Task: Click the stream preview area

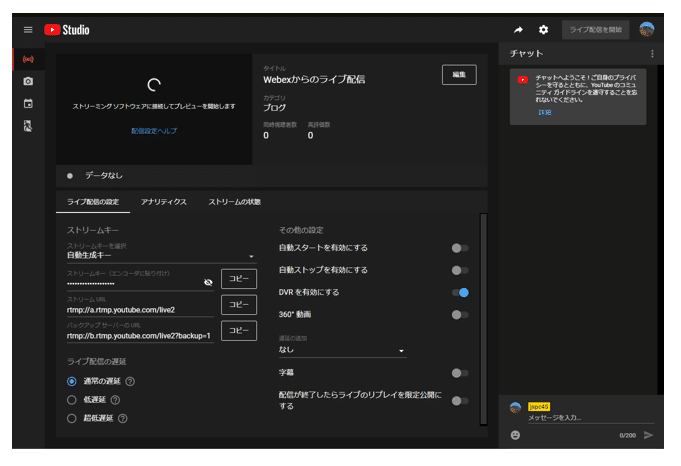Action: coord(154,109)
